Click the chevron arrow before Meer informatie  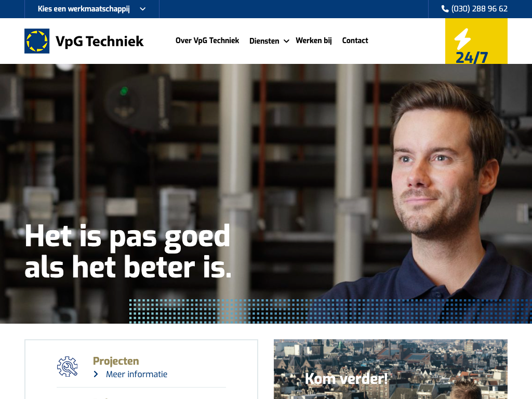click(x=96, y=374)
